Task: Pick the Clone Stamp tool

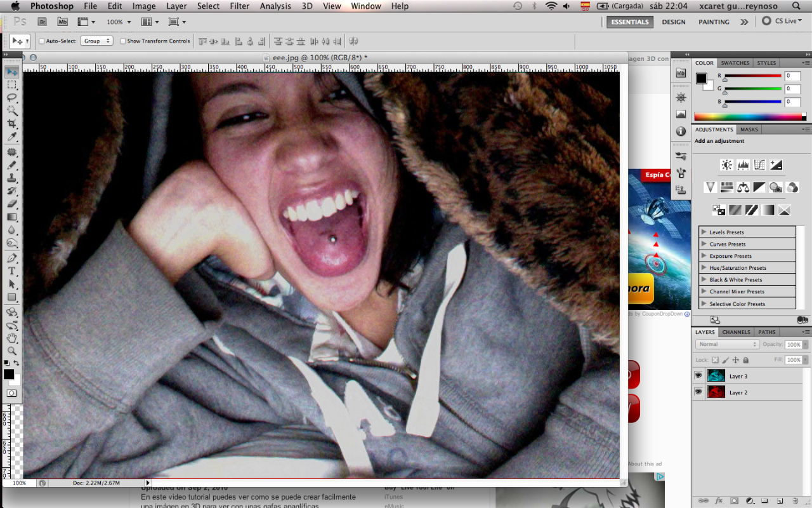Action: 12,178
